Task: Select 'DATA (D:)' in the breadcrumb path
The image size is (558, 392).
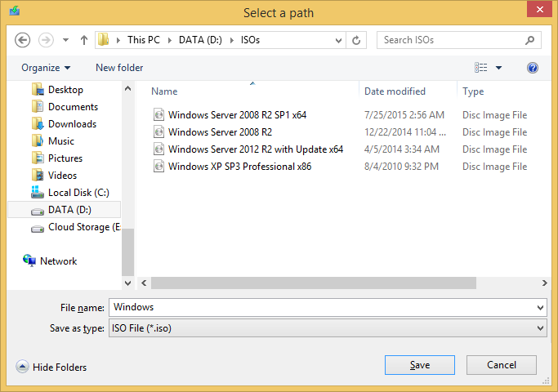Action: pyautogui.click(x=200, y=40)
